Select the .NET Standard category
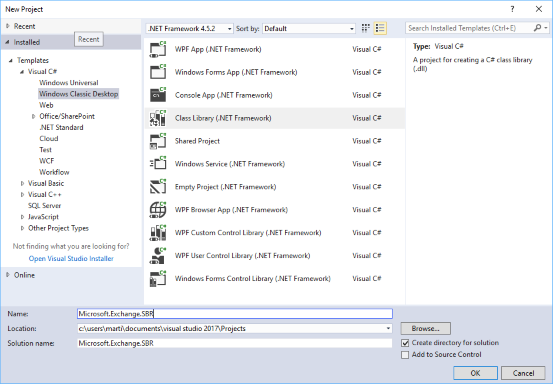Image resolution: width=553 pixels, height=384 pixels. (x=61, y=127)
